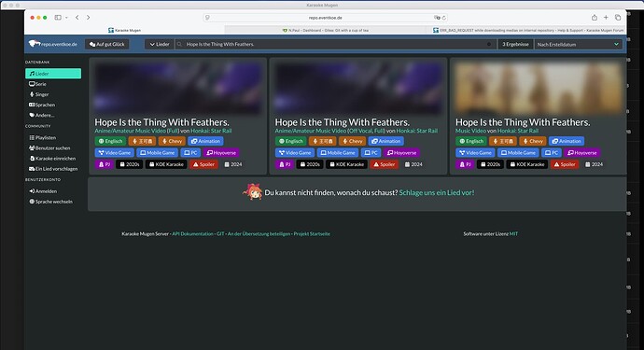
Task: Follow the Schlage uns ein Lied vor link
Action: tap(437, 192)
